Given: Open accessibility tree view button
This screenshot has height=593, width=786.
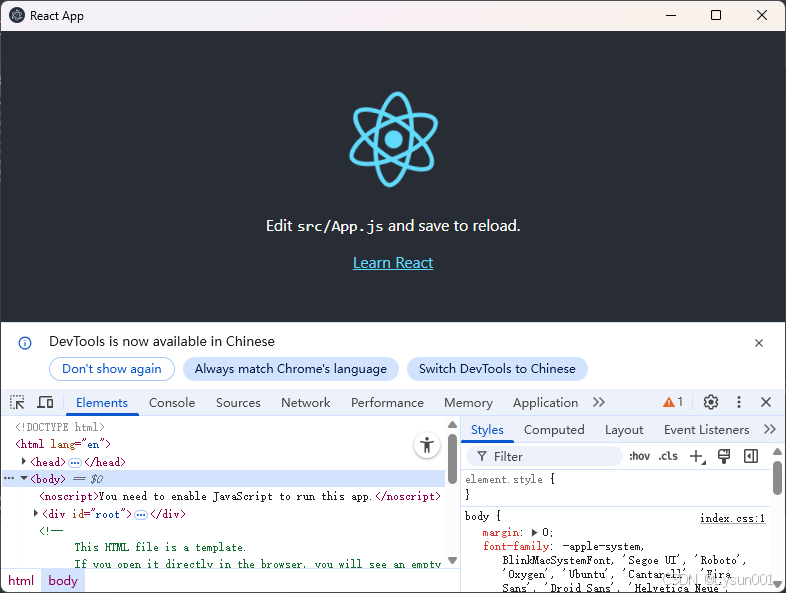Looking at the screenshot, I should coord(427,445).
